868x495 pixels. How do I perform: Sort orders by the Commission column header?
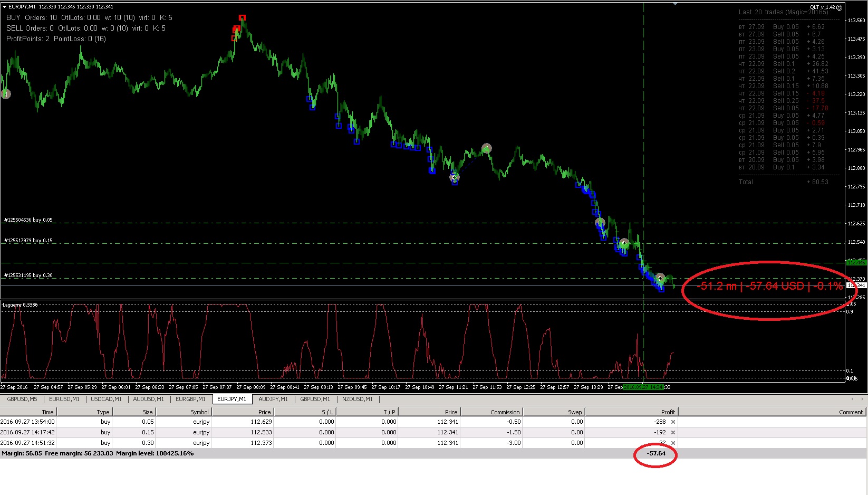tap(491, 412)
